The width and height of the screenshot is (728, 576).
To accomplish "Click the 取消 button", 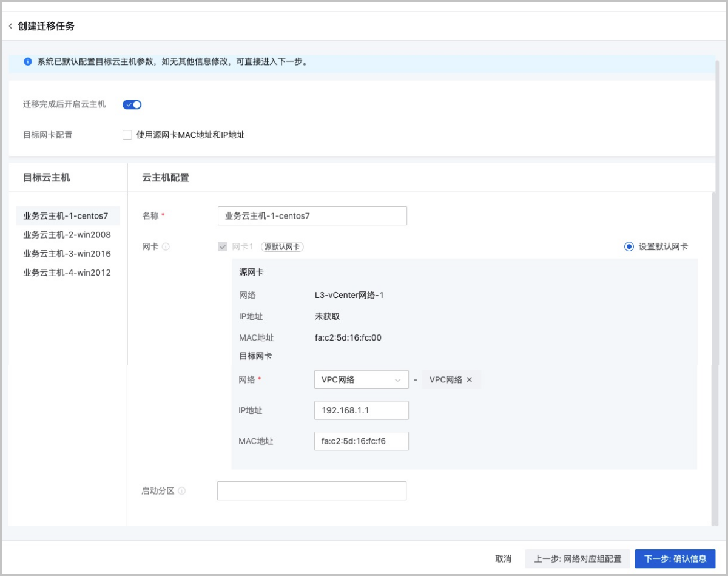I will point(503,559).
